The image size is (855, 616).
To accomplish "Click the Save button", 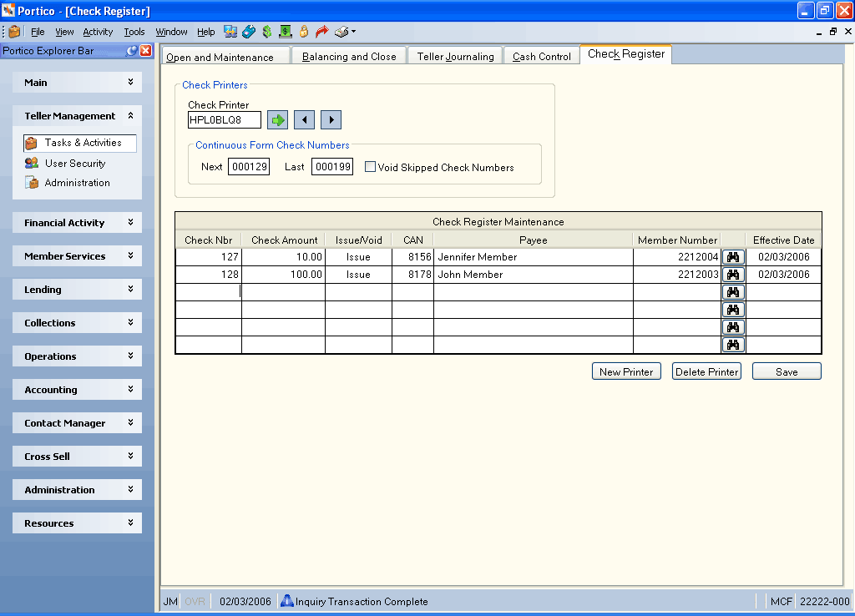I will pos(787,371).
